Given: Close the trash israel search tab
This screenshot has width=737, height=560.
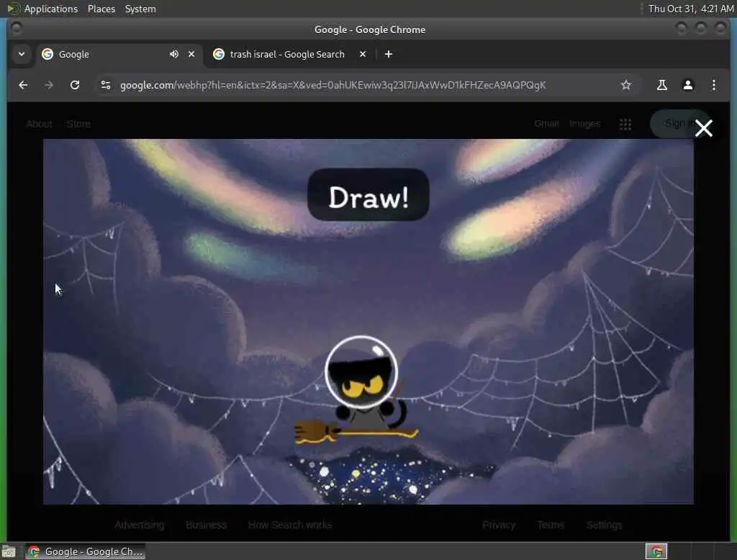Looking at the screenshot, I should [363, 54].
